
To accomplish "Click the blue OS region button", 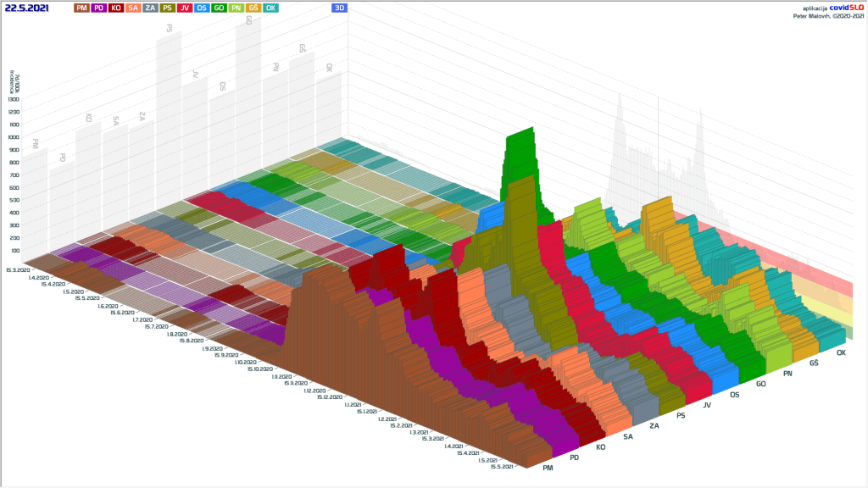I will click(x=202, y=8).
